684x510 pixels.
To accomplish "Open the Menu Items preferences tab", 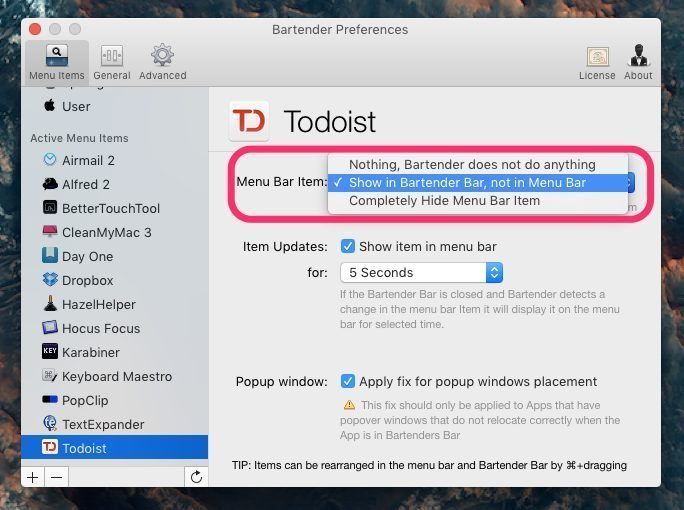I will (x=57, y=63).
